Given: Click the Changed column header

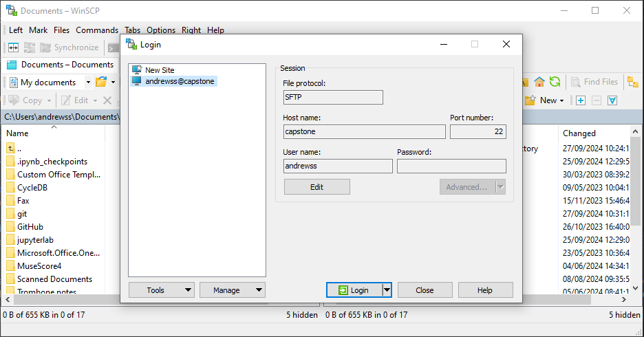Looking at the screenshot, I should (x=594, y=133).
